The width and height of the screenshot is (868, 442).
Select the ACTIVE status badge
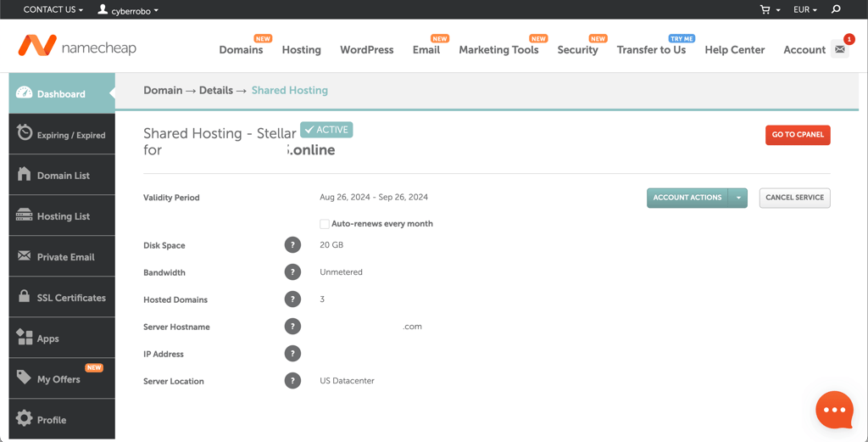(326, 130)
